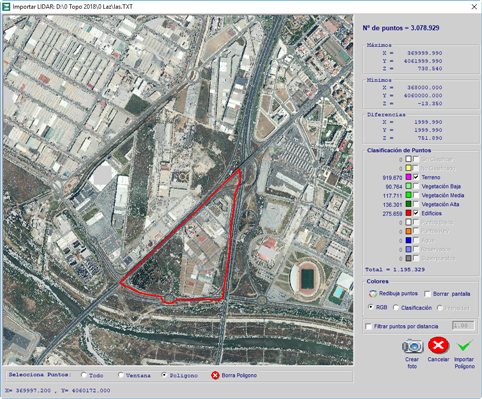The height and width of the screenshot is (399, 482).
Task: Choose the Clasificación color mode
Action: click(396, 307)
